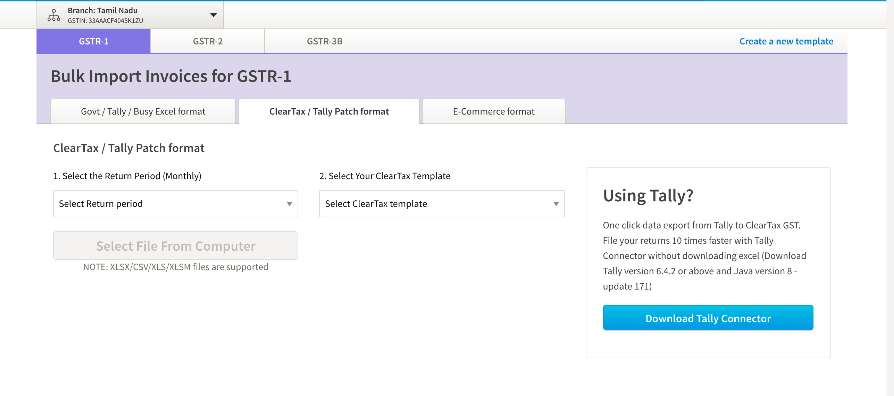894x396 pixels.
Task: Switch to E-Commerce format tab
Action: click(494, 112)
